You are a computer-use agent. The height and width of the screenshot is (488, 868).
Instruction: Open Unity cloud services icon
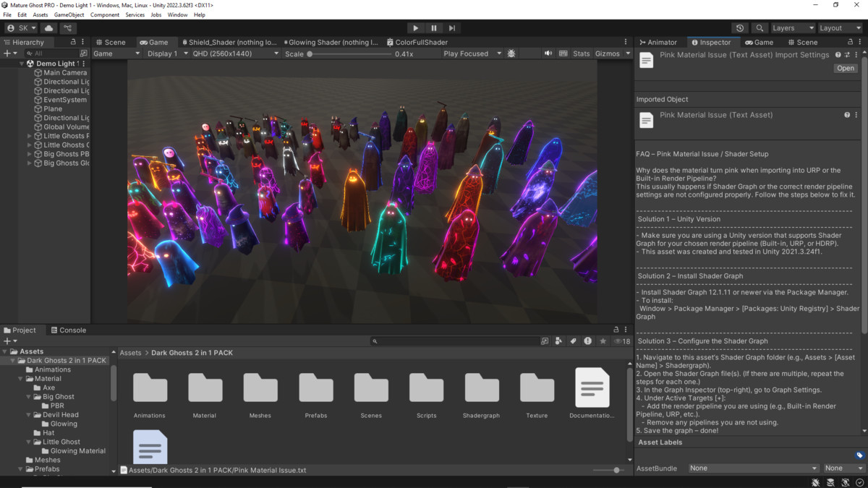click(49, 28)
